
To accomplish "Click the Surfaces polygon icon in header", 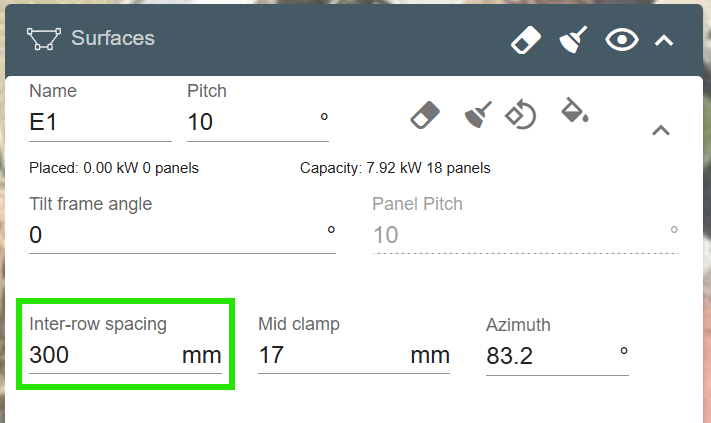I will [x=44, y=40].
